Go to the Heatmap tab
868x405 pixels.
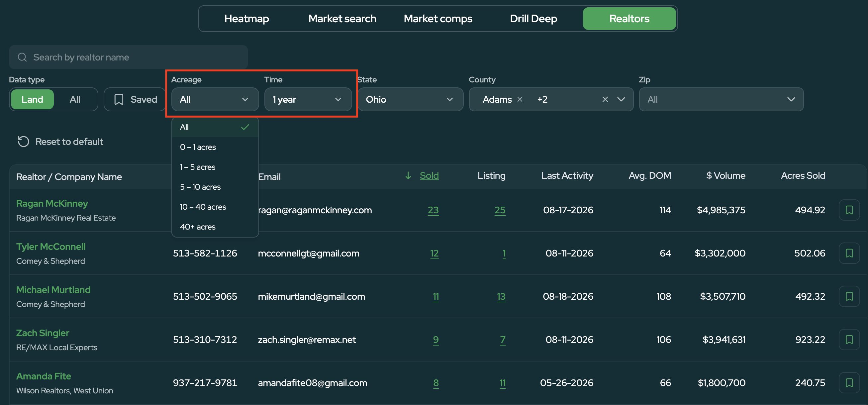point(247,19)
